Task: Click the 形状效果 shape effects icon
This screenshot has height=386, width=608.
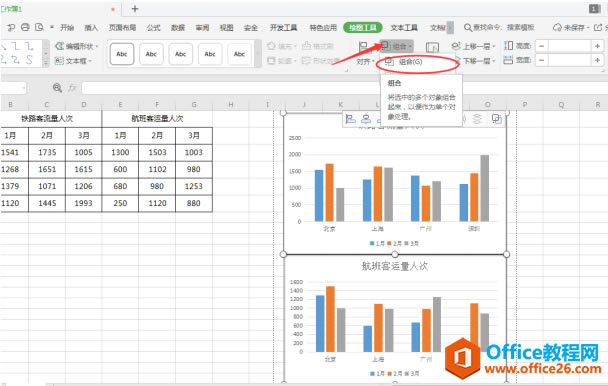Action: (307, 61)
